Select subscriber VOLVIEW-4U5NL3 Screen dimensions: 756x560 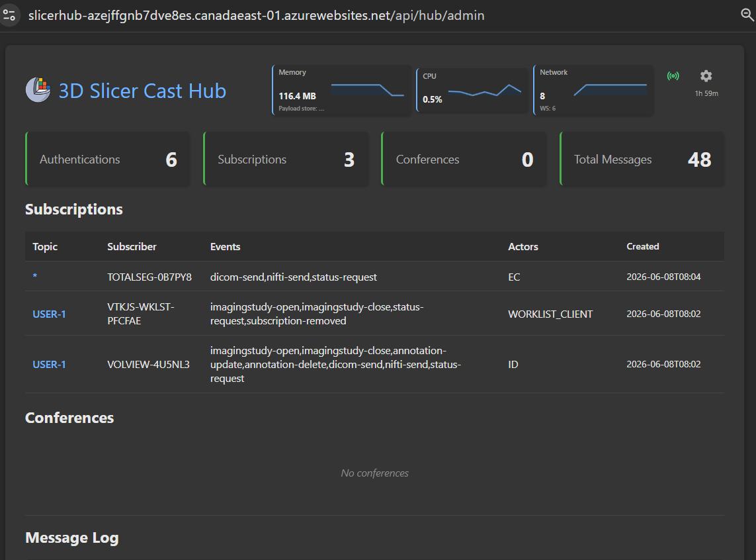149,365
